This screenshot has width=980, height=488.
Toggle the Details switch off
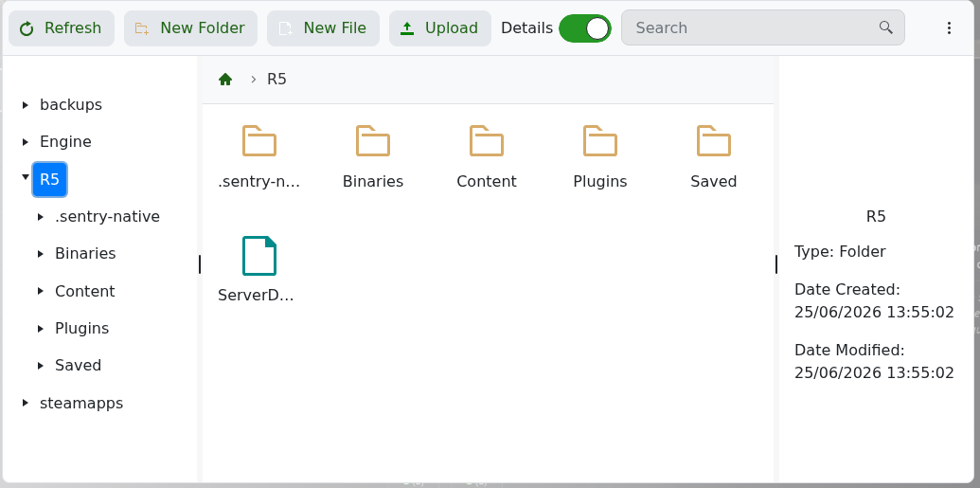click(x=585, y=28)
